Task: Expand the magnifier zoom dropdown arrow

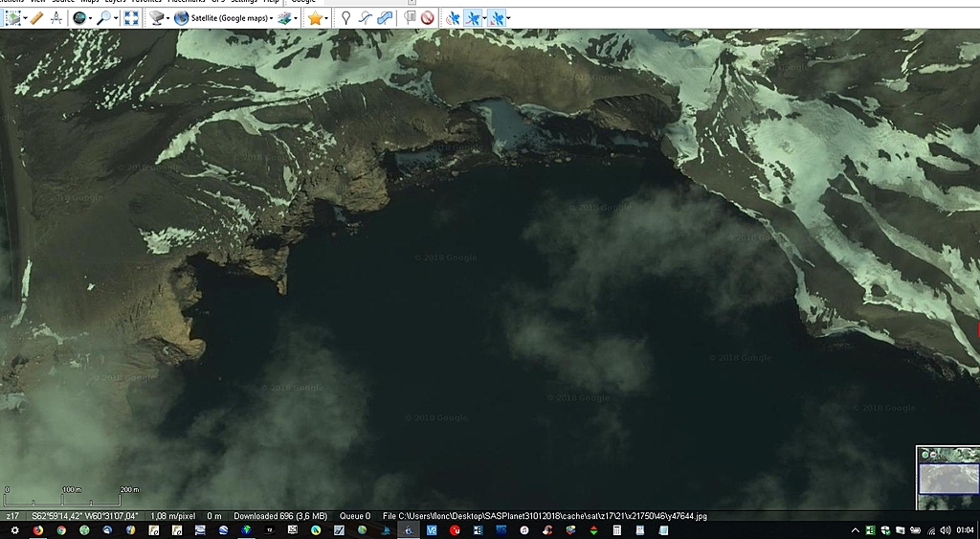Action: pyautogui.click(x=116, y=18)
